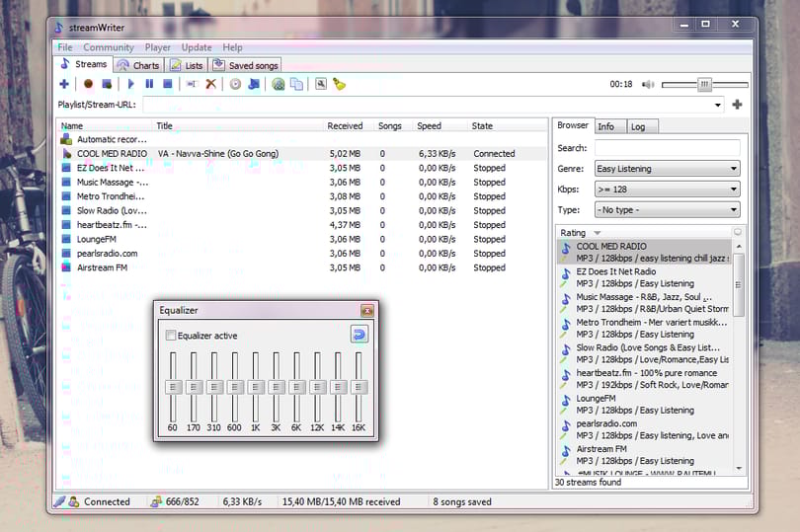Viewport: 800px width, 532px height.
Task: Click the 16K equalizer slider
Action: click(359, 387)
